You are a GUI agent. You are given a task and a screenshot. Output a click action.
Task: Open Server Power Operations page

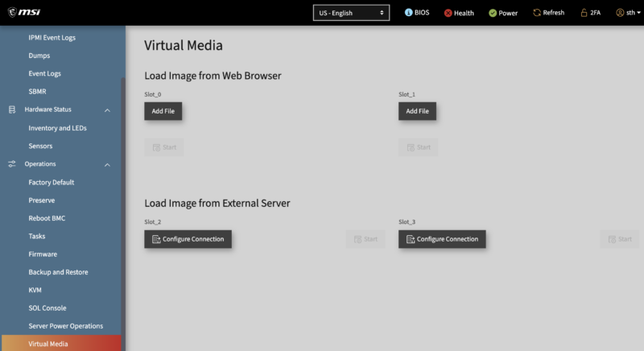pos(66,326)
